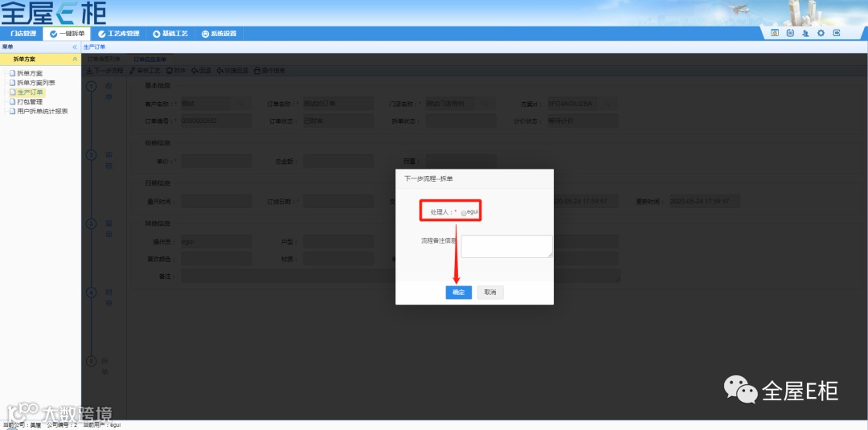Screen dimensions: 868x430
Task: Click the 生产订单 breadcrumb title text
Action: (94, 47)
